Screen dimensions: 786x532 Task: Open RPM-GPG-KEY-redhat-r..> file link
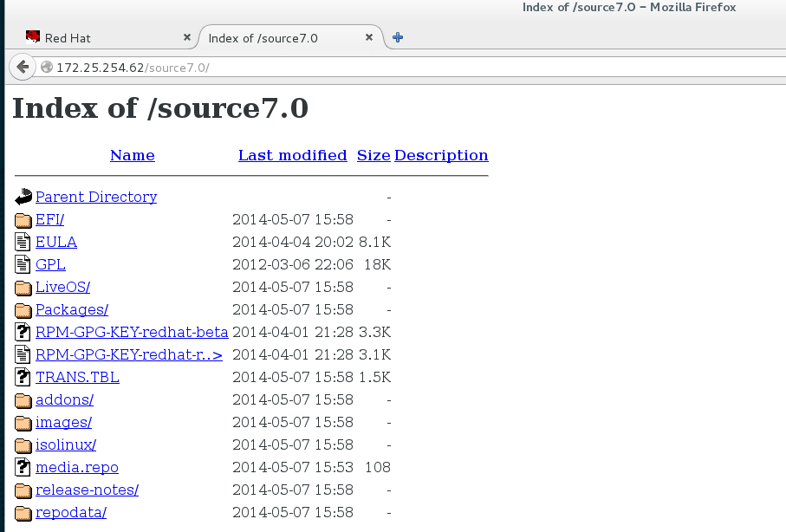coord(129,355)
